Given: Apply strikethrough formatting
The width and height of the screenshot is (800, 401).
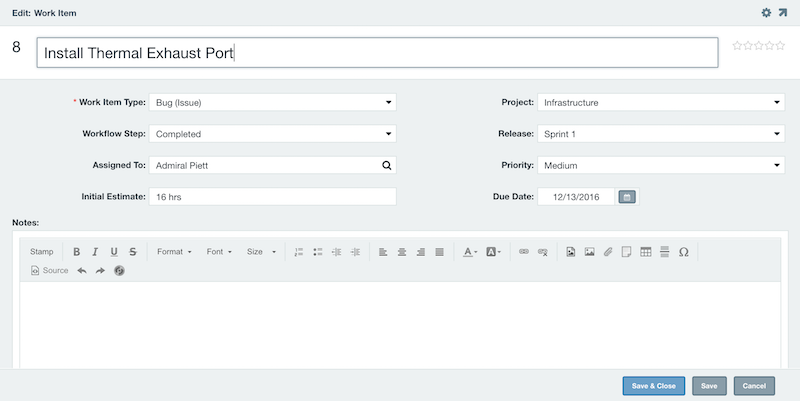Looking at the screenshot, I should point(133,252).
